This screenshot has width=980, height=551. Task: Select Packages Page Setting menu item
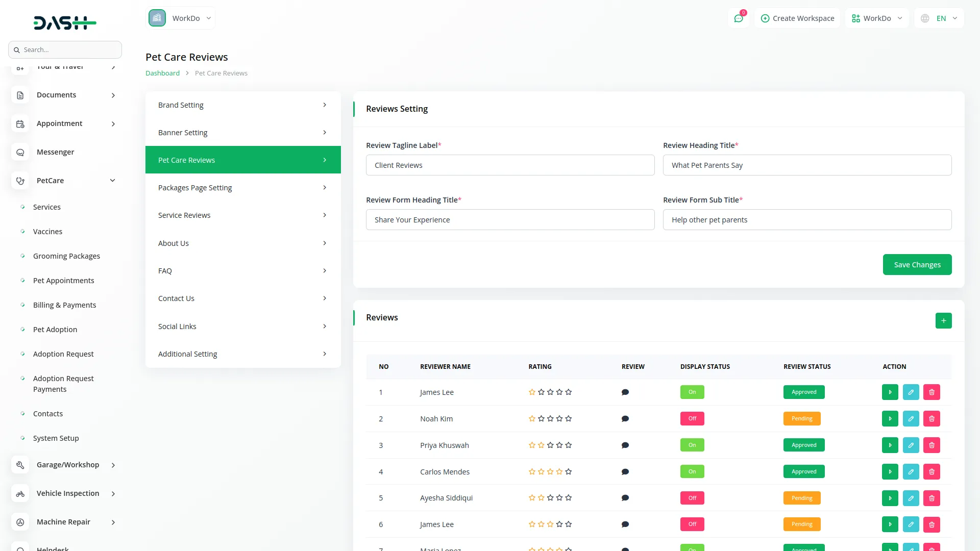coord(242,188)
